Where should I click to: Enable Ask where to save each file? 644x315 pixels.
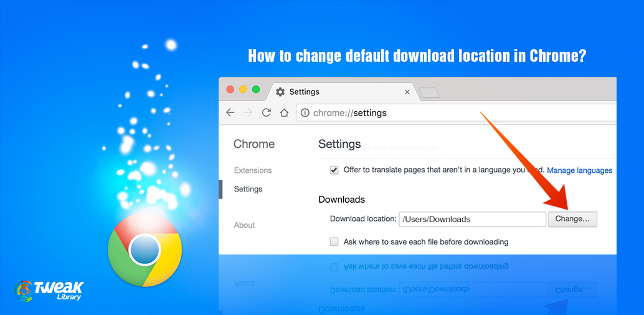click(x=334, y=242)
